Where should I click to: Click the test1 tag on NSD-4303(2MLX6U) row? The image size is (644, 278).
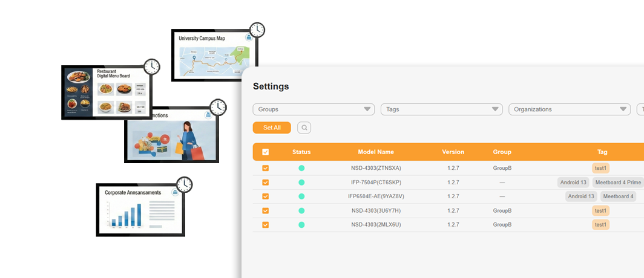[600, 225]
